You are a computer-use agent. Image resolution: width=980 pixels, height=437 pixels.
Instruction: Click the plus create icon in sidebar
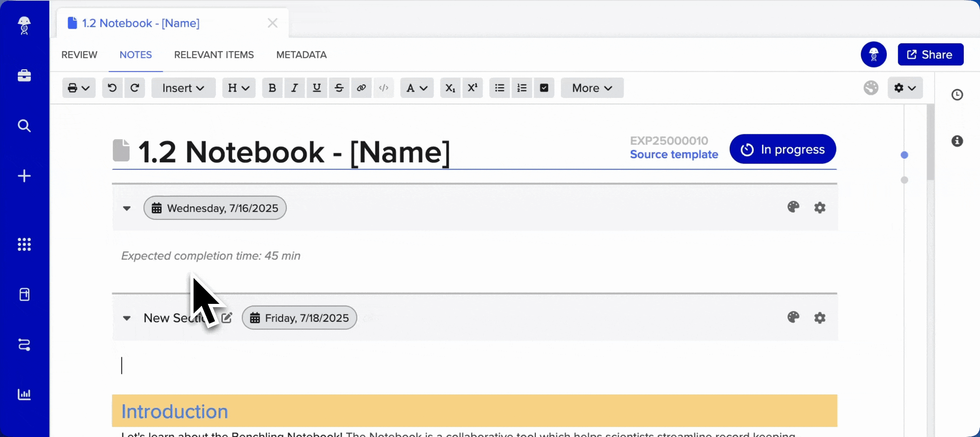point(24,176)
